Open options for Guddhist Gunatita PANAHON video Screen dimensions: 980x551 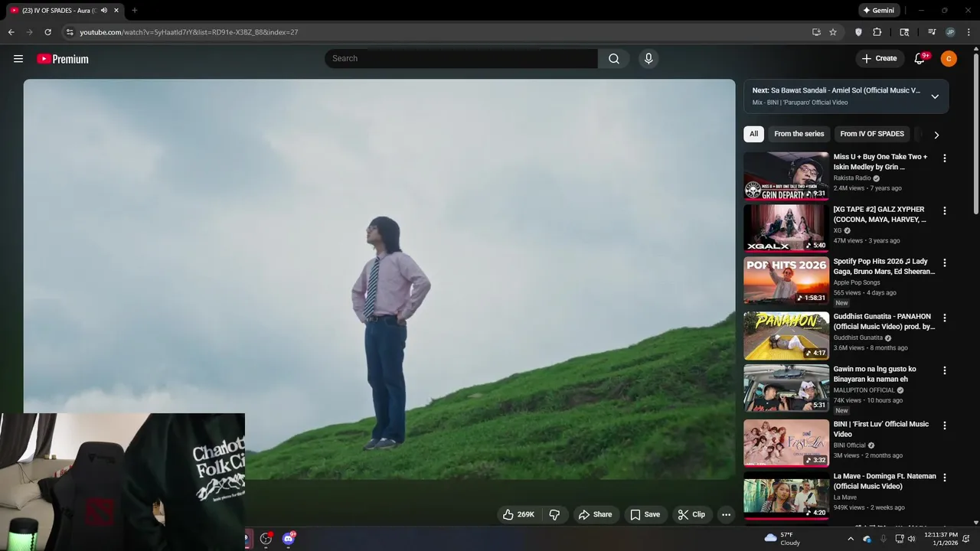point(944,318)
